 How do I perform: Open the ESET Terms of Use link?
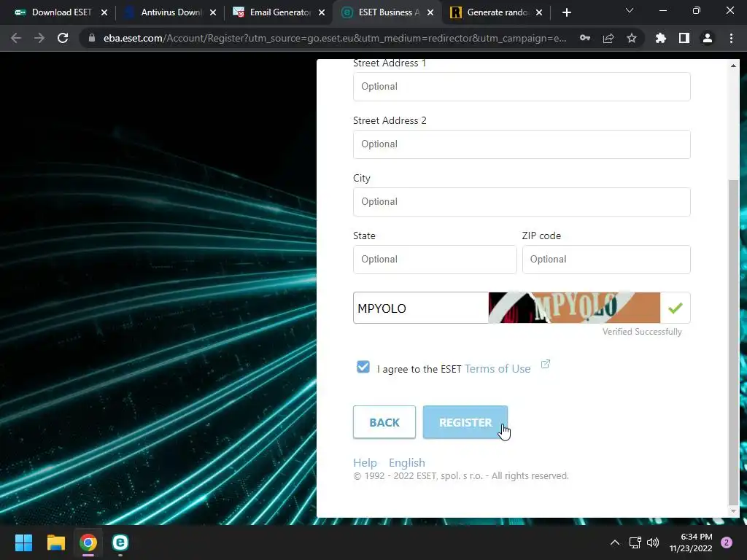[498, 369]
